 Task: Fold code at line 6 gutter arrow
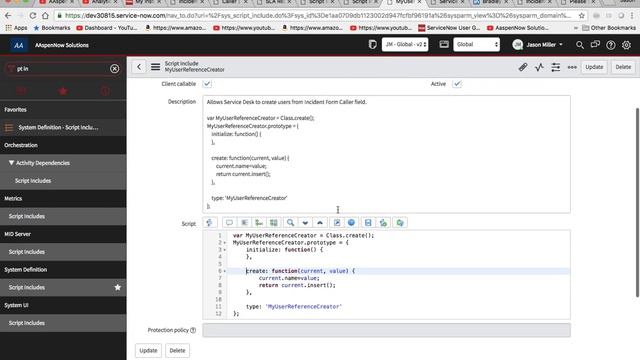pyautogui.click(x=224, y=271)
